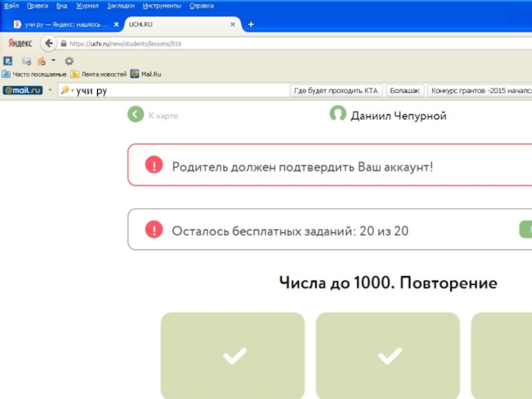
Task: Close the UCHI.RU tab
Action: pos(232,25)
